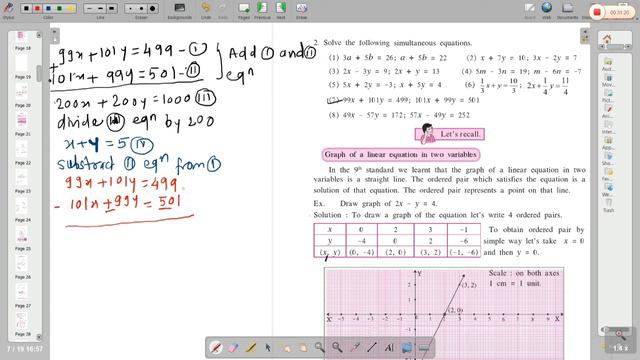
Task: Open Page 27 thumbnail
Action: pyautogui.click(x=22, y=295)
